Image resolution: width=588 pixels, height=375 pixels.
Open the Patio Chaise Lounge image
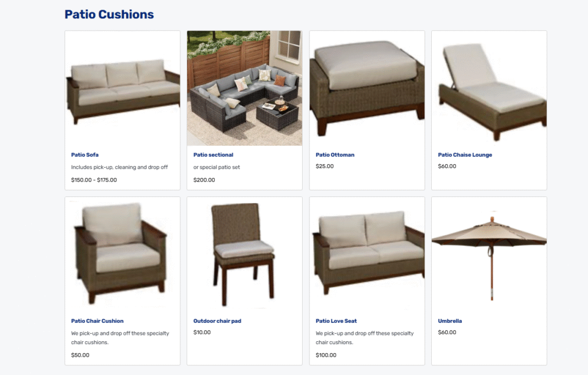click(489, 88)
